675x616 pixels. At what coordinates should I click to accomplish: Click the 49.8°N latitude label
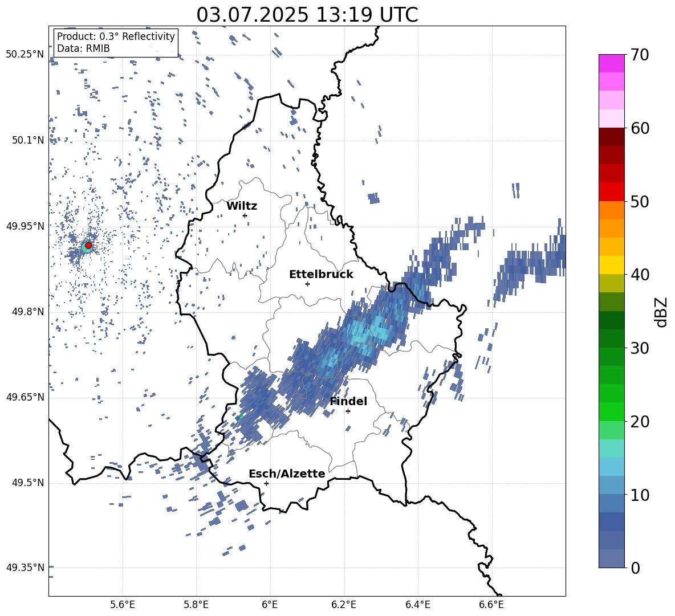click(x=27, y=312)
